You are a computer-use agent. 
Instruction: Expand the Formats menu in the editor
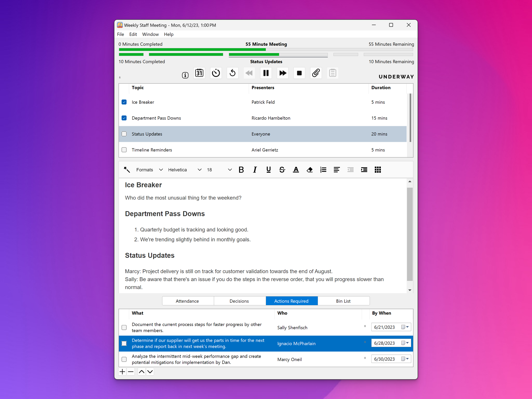pyautogui.click(x=161, y=170)
